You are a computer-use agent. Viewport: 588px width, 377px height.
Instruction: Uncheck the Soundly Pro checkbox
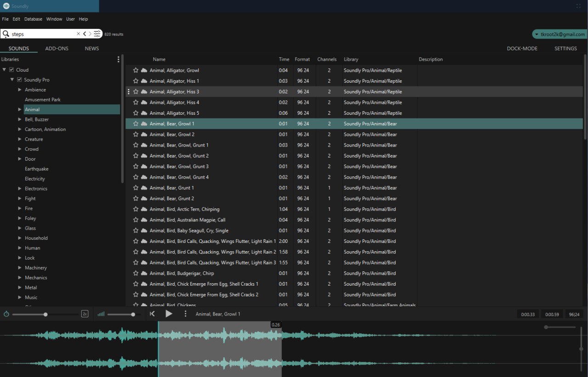pos(19,80)
